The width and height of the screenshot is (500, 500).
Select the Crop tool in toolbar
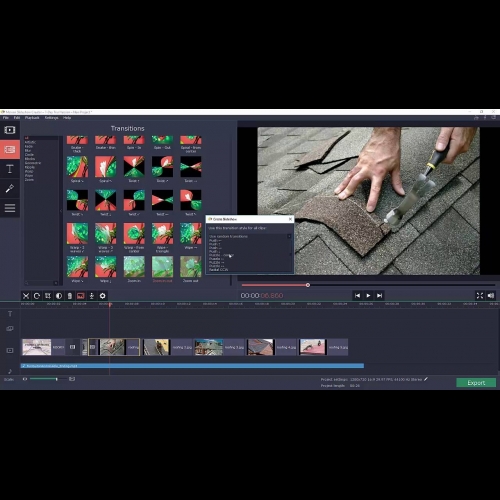[48, 296]
